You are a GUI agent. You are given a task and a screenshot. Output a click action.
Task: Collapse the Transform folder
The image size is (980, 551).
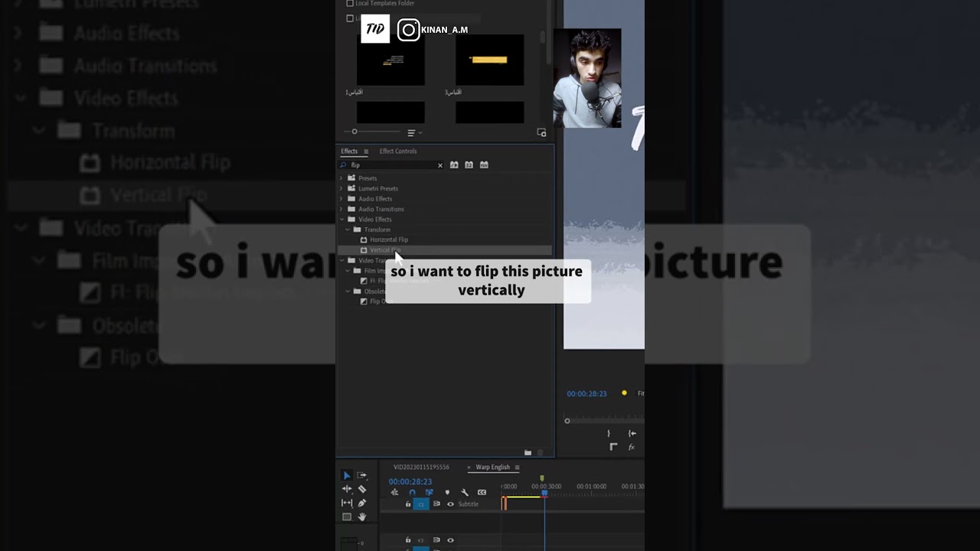(x=348, y=230)
